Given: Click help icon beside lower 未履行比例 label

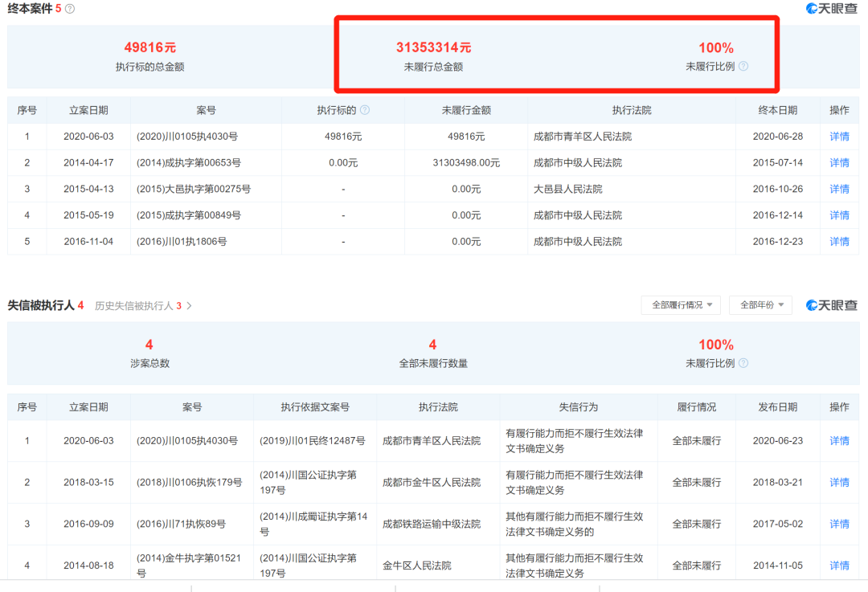Looking at the screenshot, I should click(743, 363).
